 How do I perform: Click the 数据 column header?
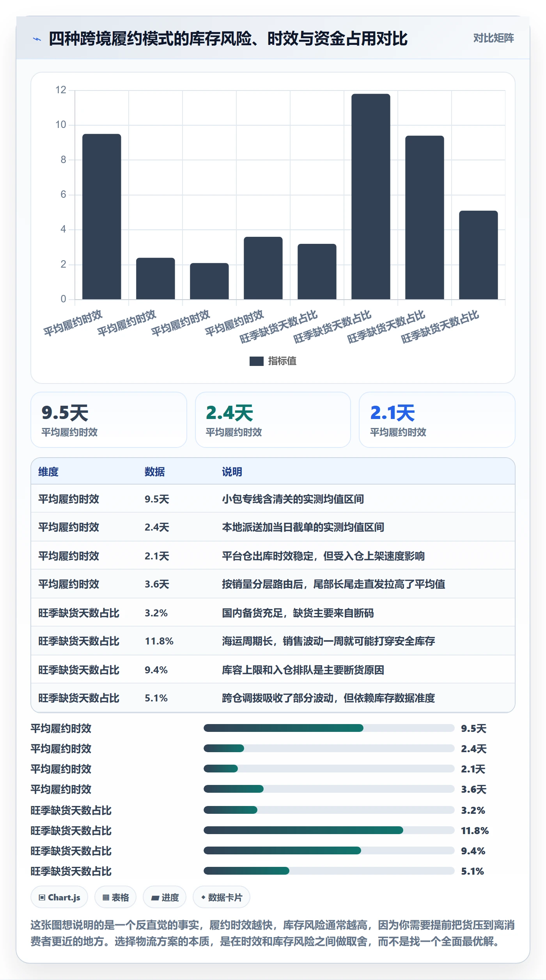click(x=155, y=472)
